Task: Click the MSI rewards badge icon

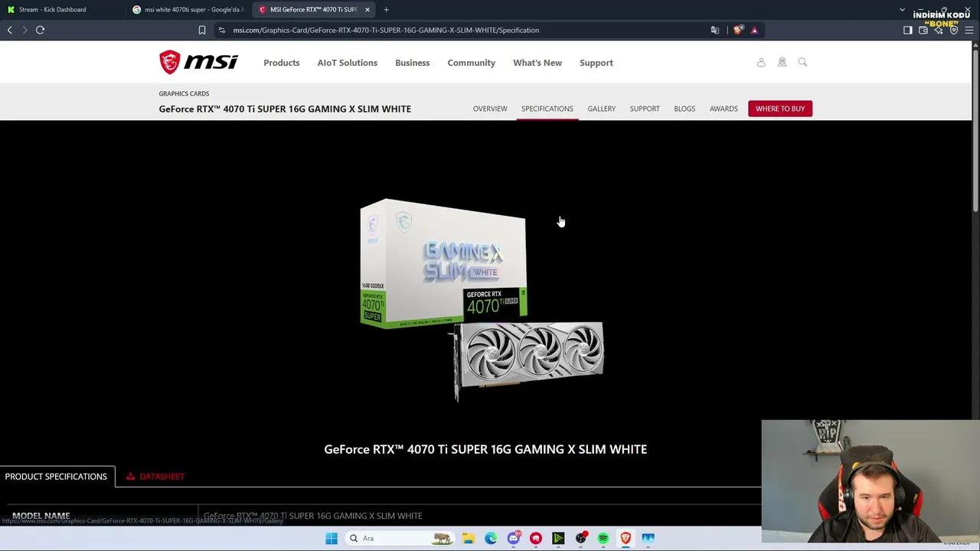Action: point(782,63)
